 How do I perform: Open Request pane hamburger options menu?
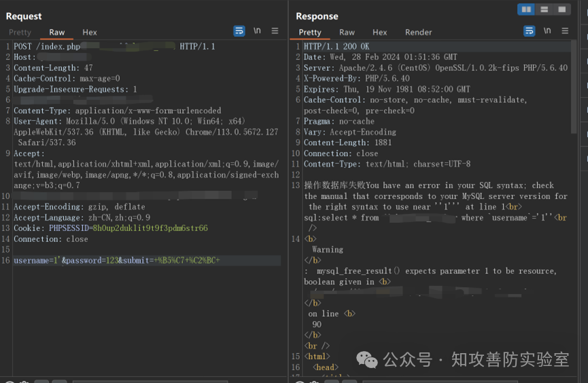point(275,31)
